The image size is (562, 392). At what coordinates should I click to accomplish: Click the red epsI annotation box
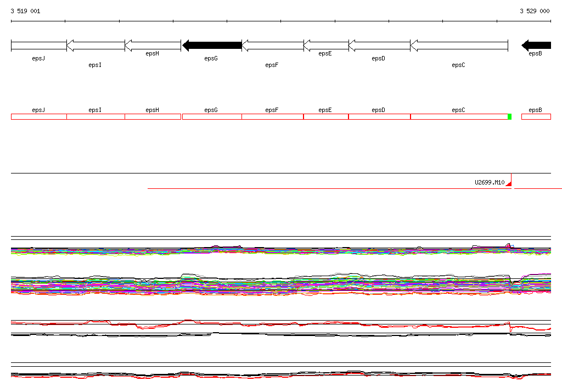click(95, 116)
